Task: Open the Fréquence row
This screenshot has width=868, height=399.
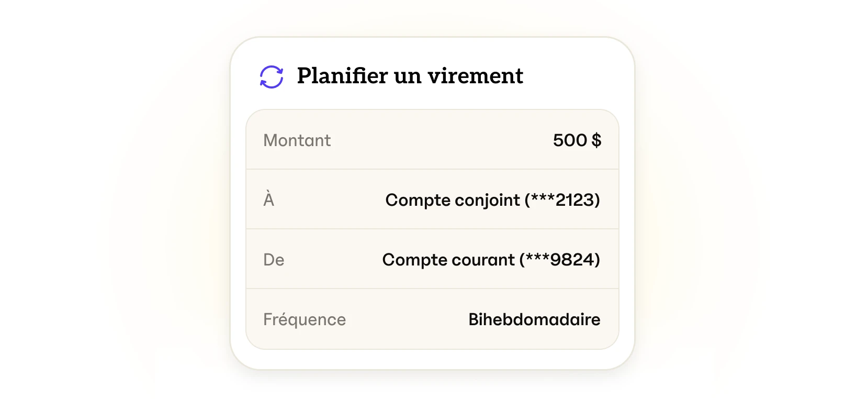Action: coord(432,319)
